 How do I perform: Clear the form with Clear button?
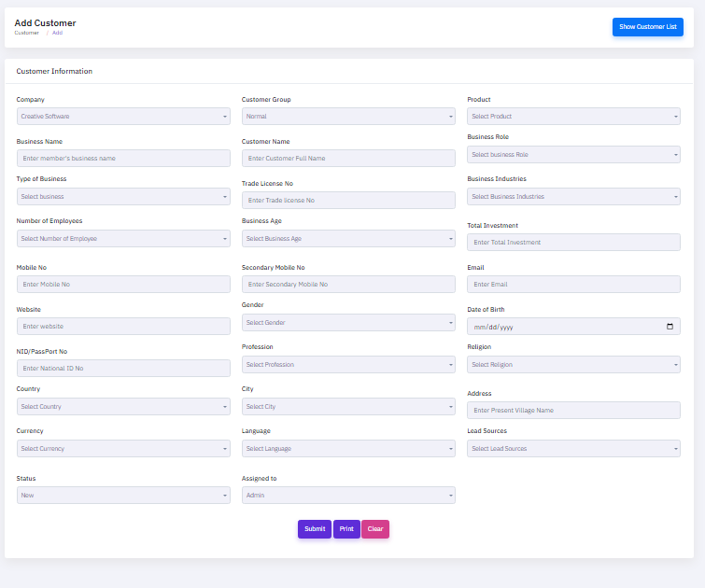(375, 529)
